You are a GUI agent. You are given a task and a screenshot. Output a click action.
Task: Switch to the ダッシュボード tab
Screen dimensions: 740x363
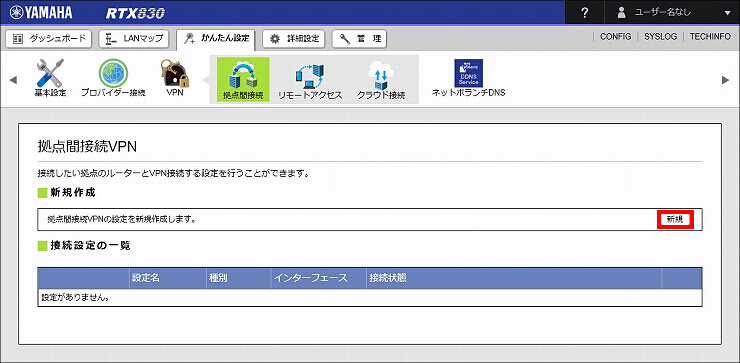tap(50, 39)
